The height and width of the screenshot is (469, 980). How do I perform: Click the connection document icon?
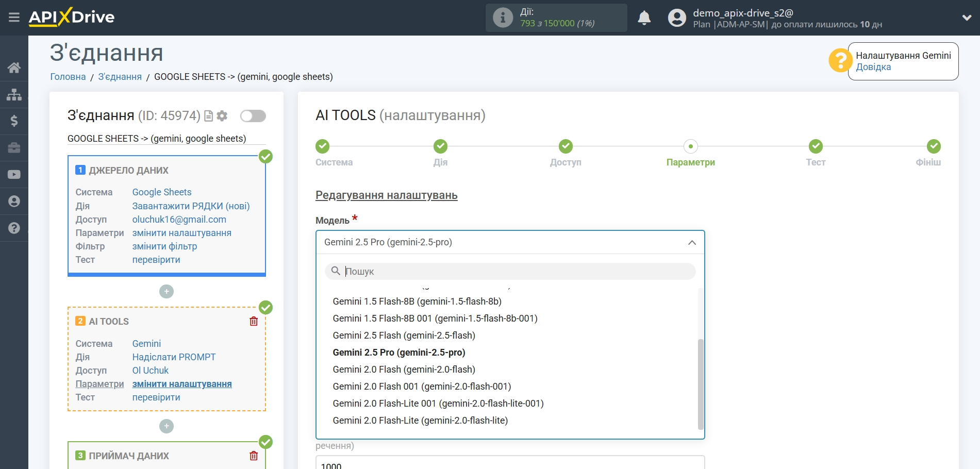[208, 116]
